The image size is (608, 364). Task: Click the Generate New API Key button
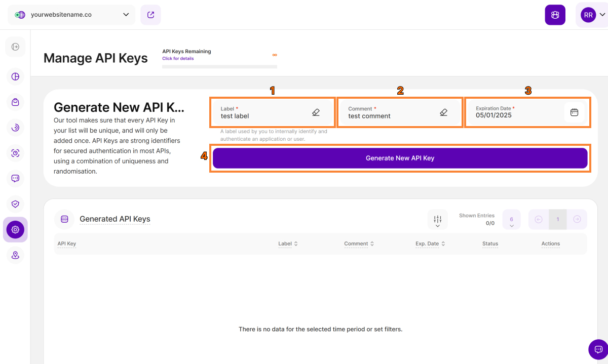(400, 158)
